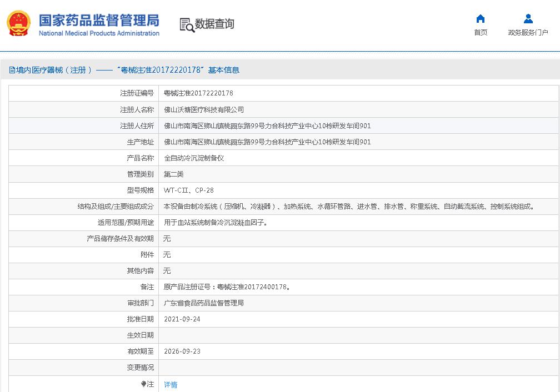Open government service portal person icon
The height and width of the screenshot is (392, 560).
[x=528, y=19]
